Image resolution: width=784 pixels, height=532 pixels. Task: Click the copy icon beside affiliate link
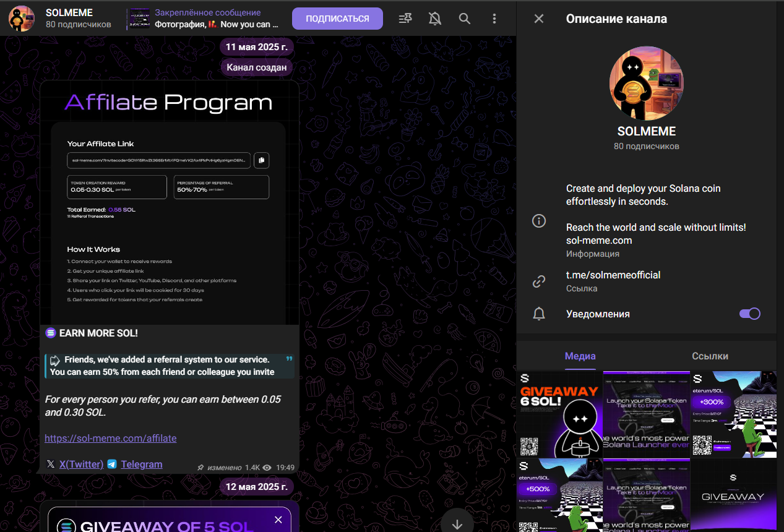261,160
